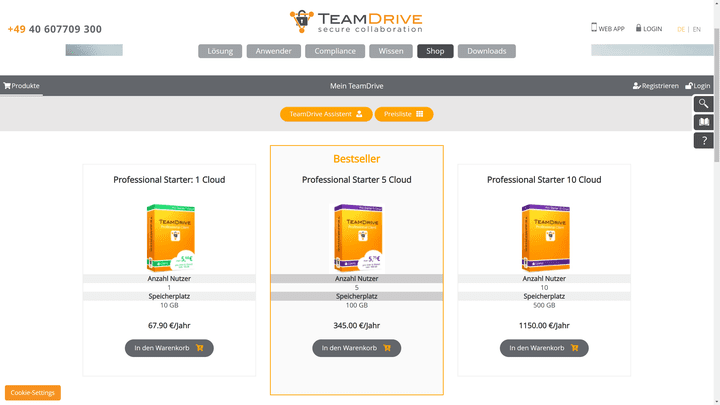Viewport: 720px width, 405px height.
Task: Open the Downloads menu
Action: click(487, 51)
